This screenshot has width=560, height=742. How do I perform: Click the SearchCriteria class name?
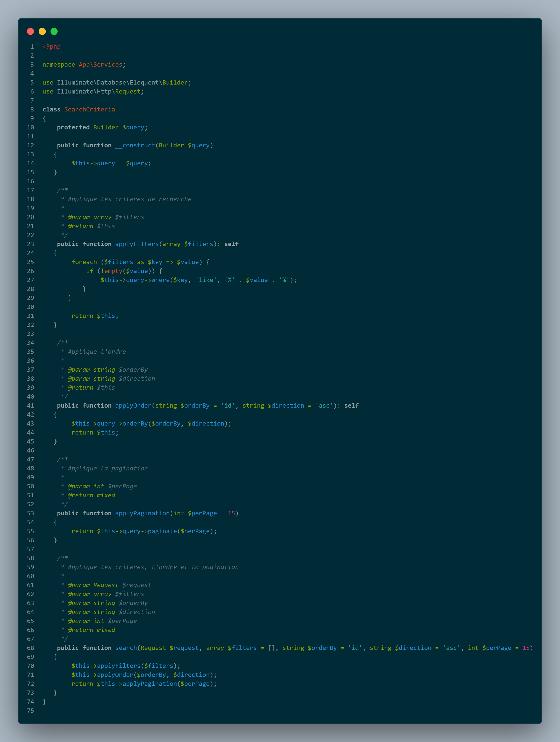(89, 109)
